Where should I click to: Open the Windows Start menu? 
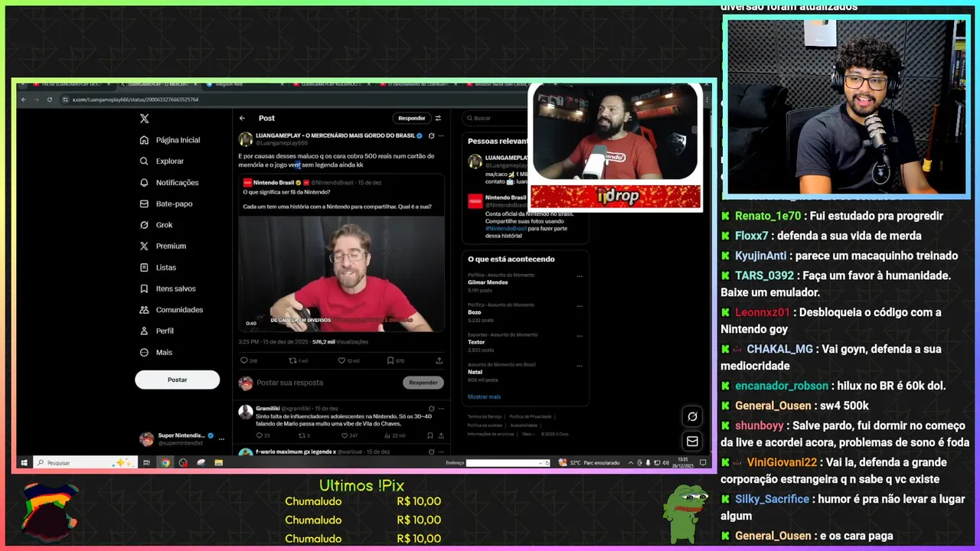pos(24,462)
